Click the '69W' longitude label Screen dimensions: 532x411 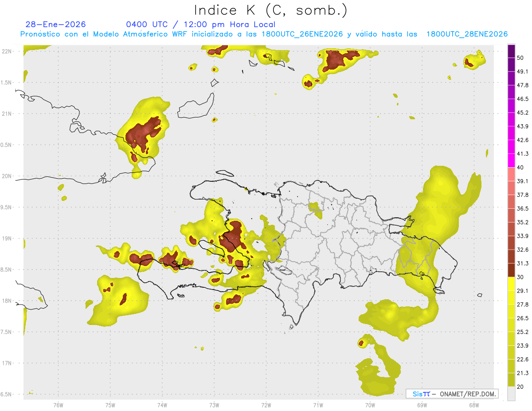point(422,405)
